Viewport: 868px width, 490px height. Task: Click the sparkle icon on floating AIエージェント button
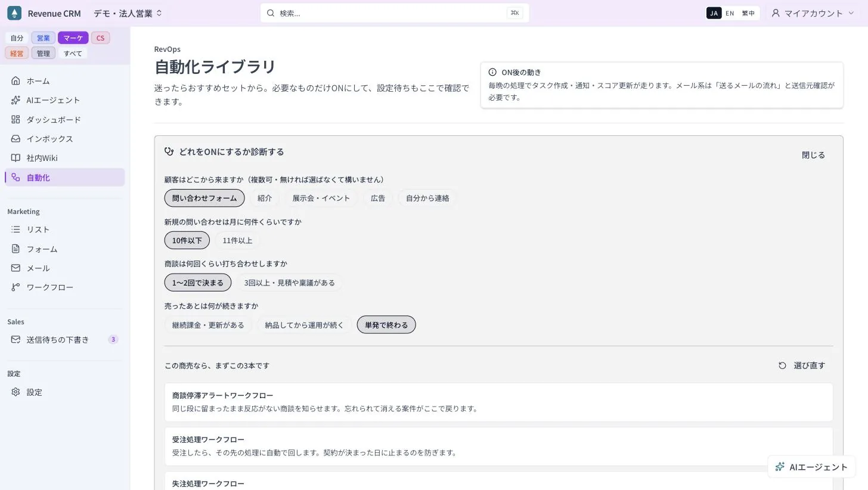(x=780, y=467)
